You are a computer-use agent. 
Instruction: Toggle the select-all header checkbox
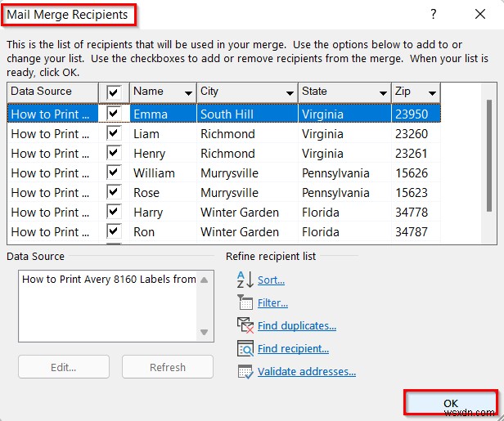114,92
